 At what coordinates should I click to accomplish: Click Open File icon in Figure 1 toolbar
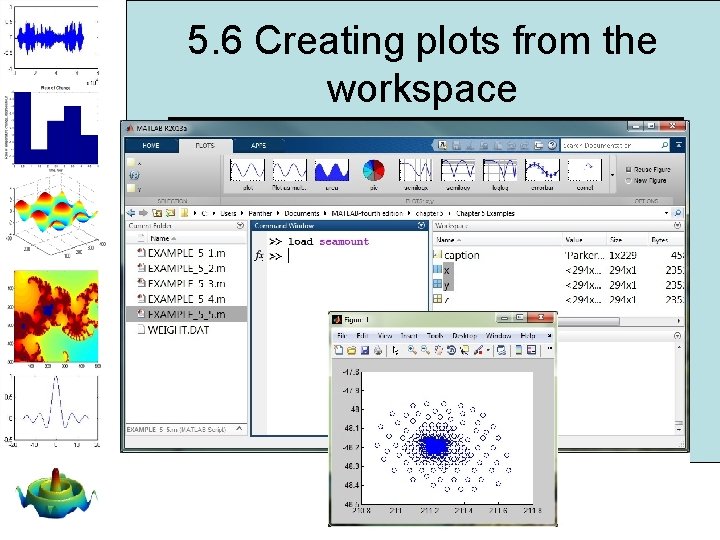[351, 350]
